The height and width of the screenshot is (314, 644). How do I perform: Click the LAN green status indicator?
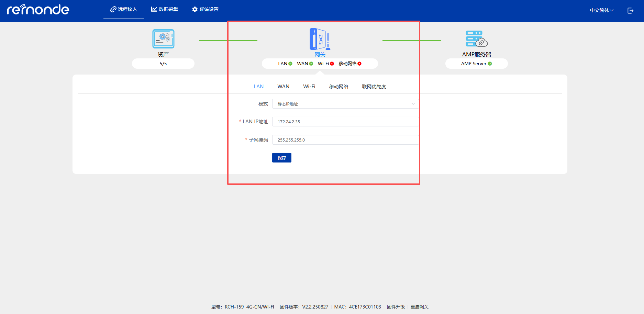click(x=290, y=64)
